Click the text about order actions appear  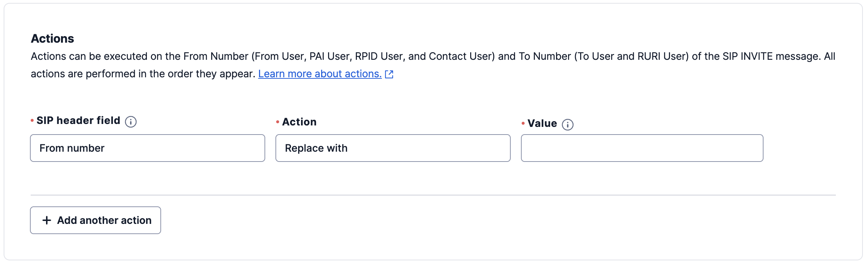click(143, 74)
